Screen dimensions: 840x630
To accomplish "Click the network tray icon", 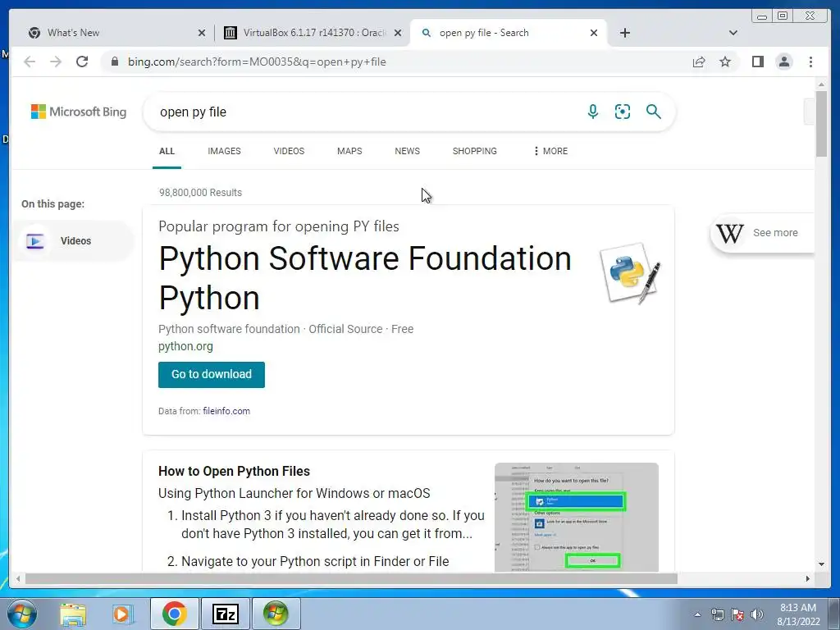I will click(717, 614).
